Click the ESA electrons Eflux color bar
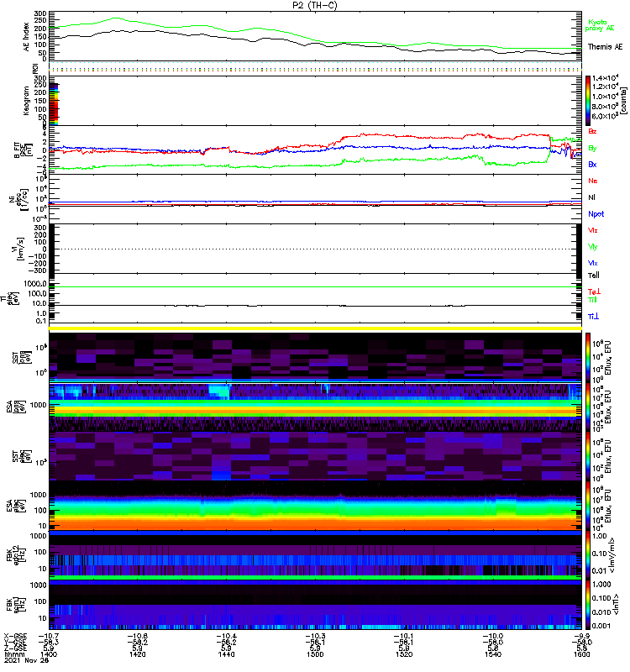The height and width of the screenshot is (672, 630). click(588, 506)
